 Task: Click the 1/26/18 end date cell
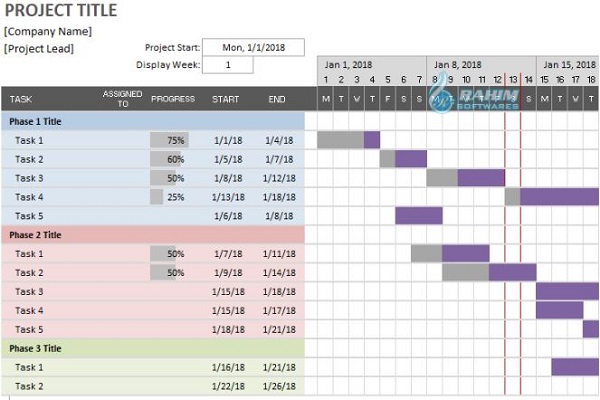click(x=276, y=386)
